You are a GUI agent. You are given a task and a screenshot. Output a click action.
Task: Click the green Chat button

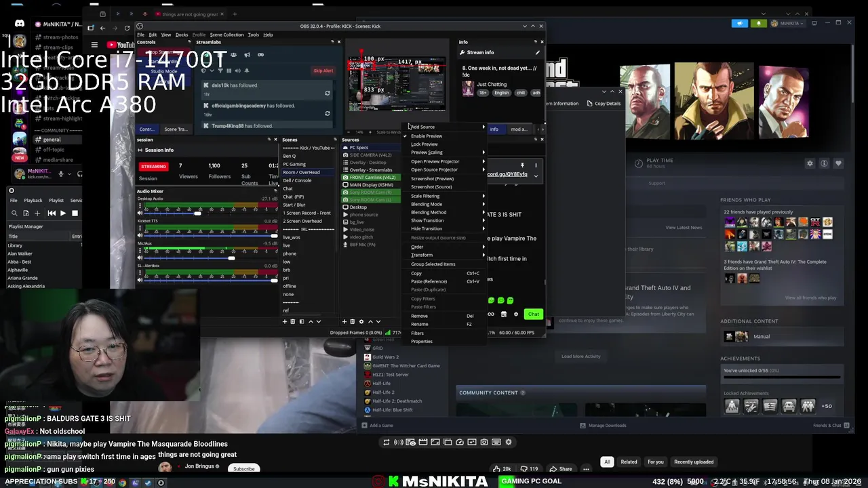point(534,314)
